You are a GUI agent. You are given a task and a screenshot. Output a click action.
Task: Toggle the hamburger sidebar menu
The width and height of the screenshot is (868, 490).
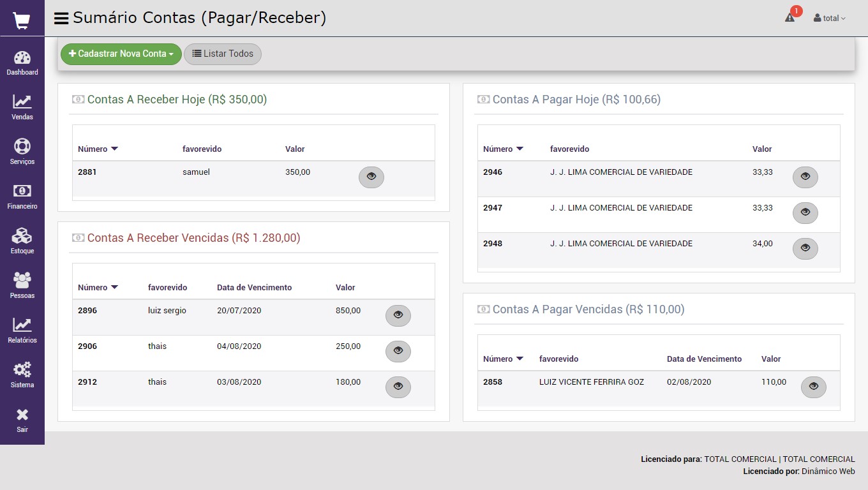point(61,19)
